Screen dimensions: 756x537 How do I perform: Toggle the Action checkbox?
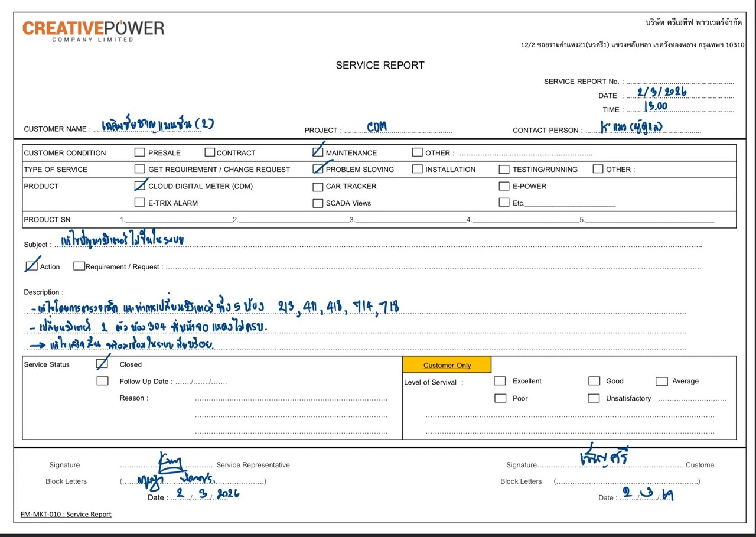(31, 266)
